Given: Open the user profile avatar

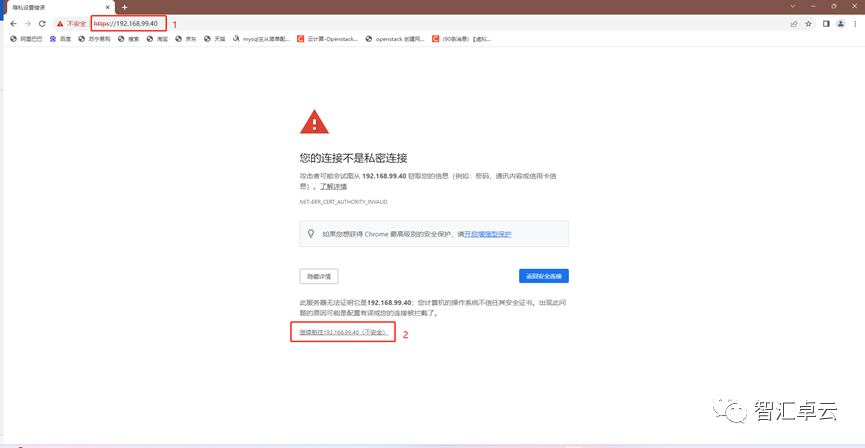Looking at the screenshot, I should 841,24.
